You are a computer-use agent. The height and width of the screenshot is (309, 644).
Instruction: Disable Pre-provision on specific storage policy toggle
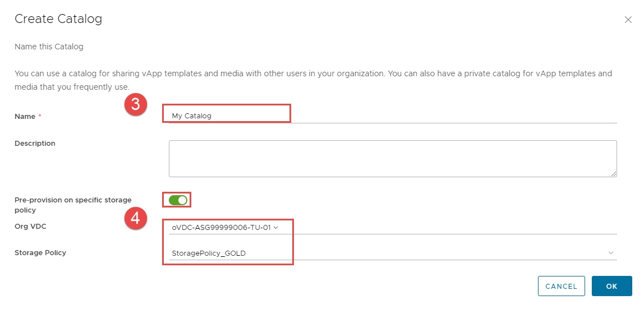click(x=178, y=200)
